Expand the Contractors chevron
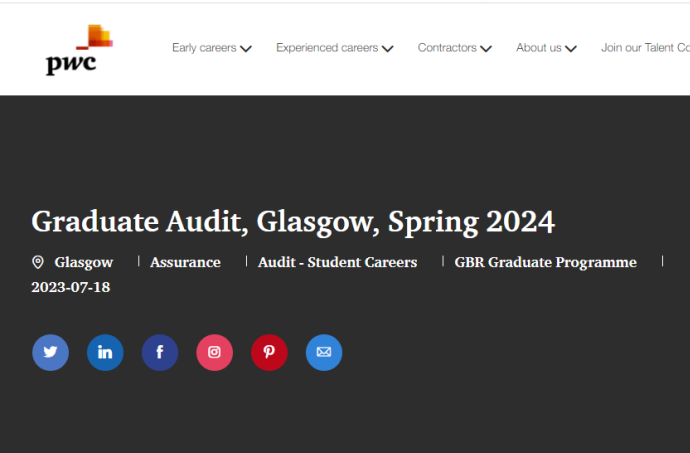Viewport: 690px width, 453px height. pos(486,48)
